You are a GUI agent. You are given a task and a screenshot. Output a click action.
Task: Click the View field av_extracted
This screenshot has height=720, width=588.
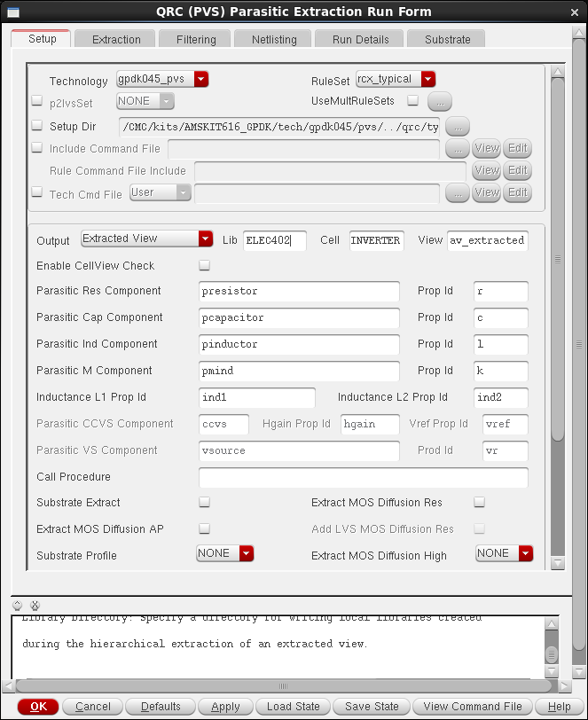click(x=488, y=240)
